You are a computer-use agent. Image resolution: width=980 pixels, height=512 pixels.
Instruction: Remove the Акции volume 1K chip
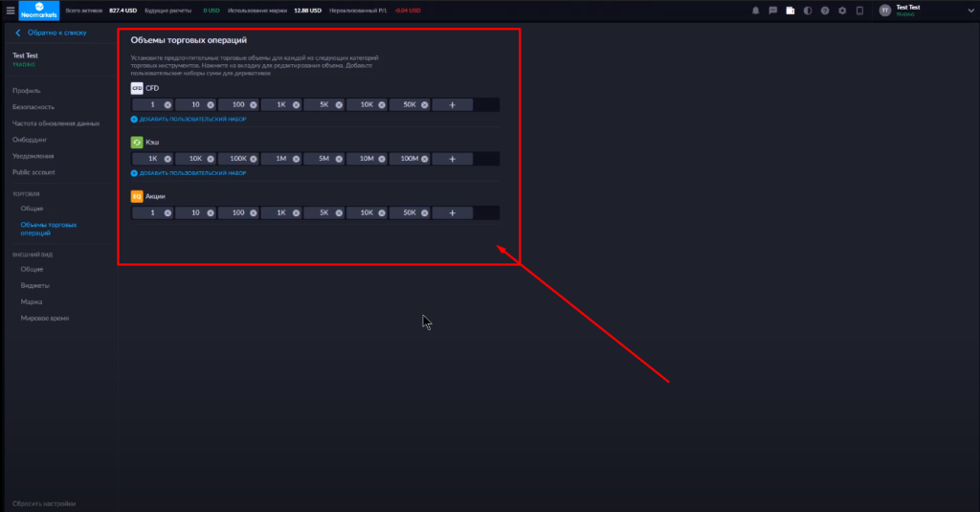pyautogui.click(x=297, y=213)
